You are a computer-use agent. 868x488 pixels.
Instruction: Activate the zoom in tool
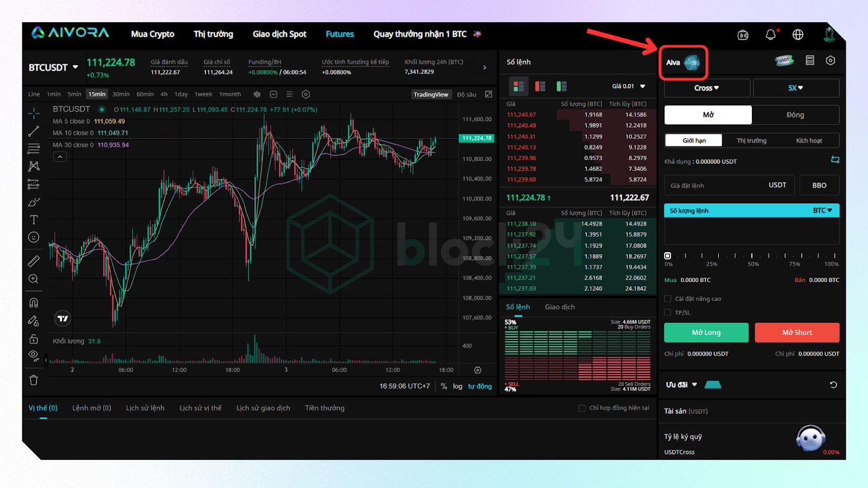click(34, 279)
